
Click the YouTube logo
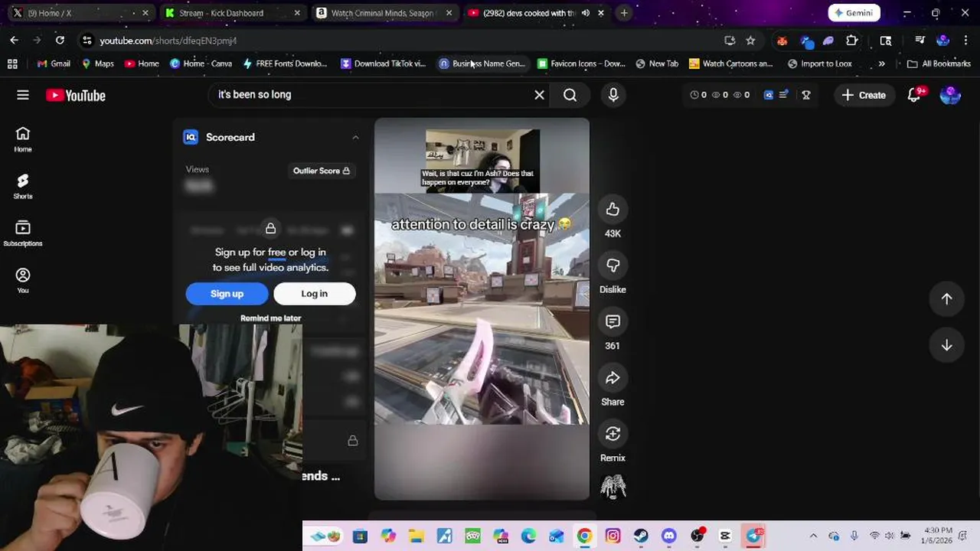tap(76, 95)
